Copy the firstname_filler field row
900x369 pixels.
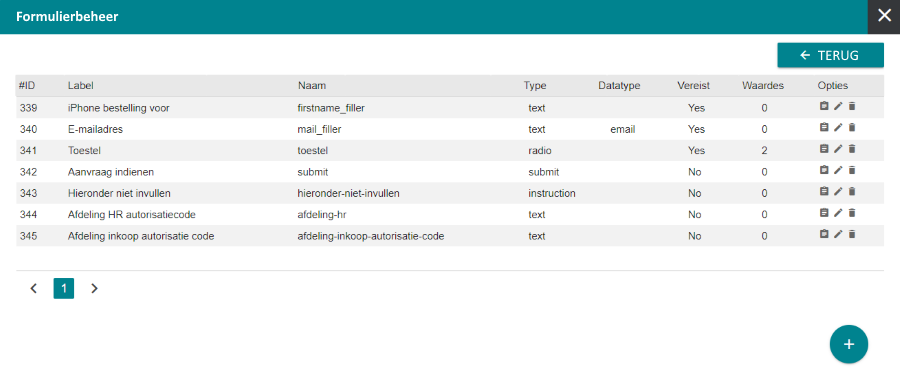(824, 106)
